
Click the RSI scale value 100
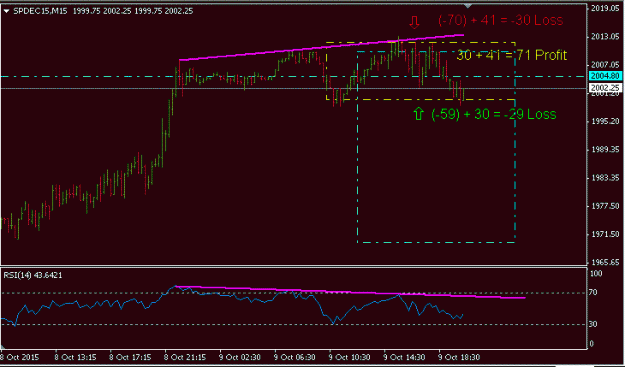click(597, 275)
